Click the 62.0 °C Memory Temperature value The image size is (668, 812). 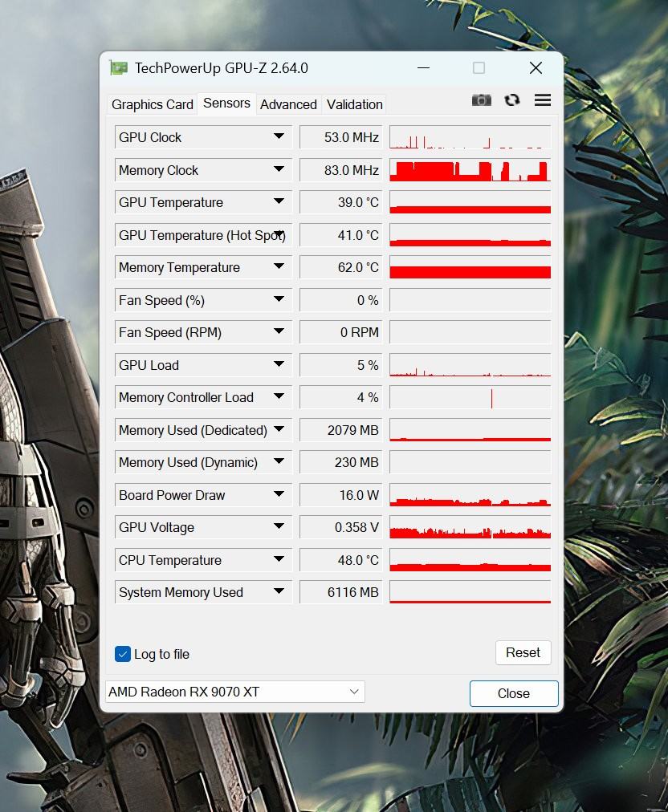tap(341, 267)
